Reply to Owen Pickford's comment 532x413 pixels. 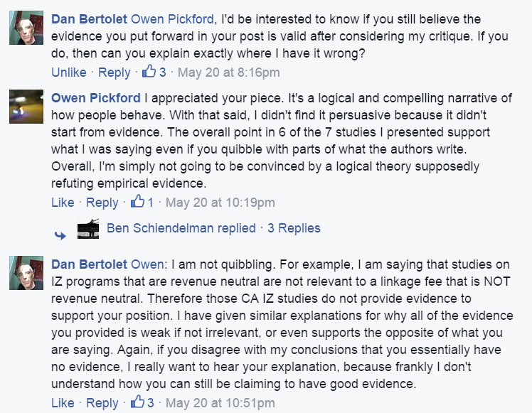(x=102, y=203)
